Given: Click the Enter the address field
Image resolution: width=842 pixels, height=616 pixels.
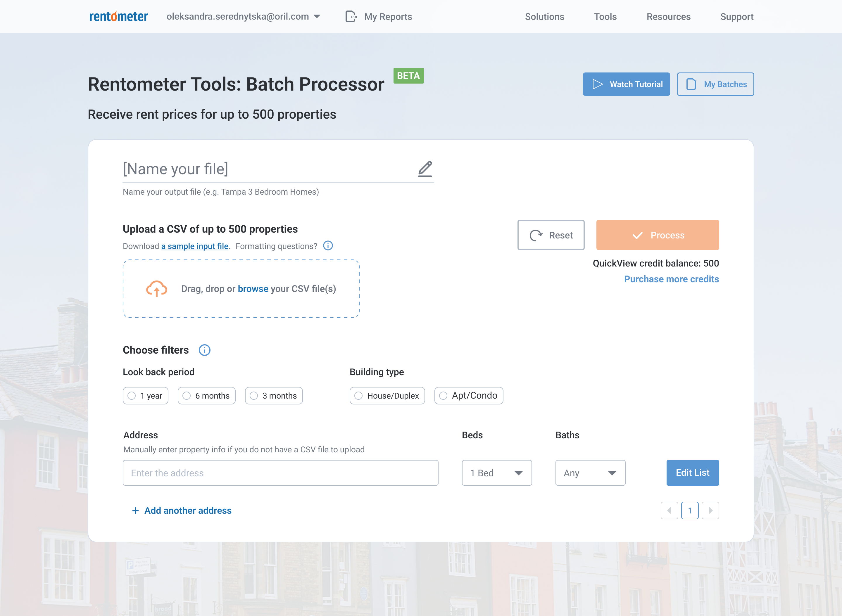Looking at the screenshot, I should [281, 473].
